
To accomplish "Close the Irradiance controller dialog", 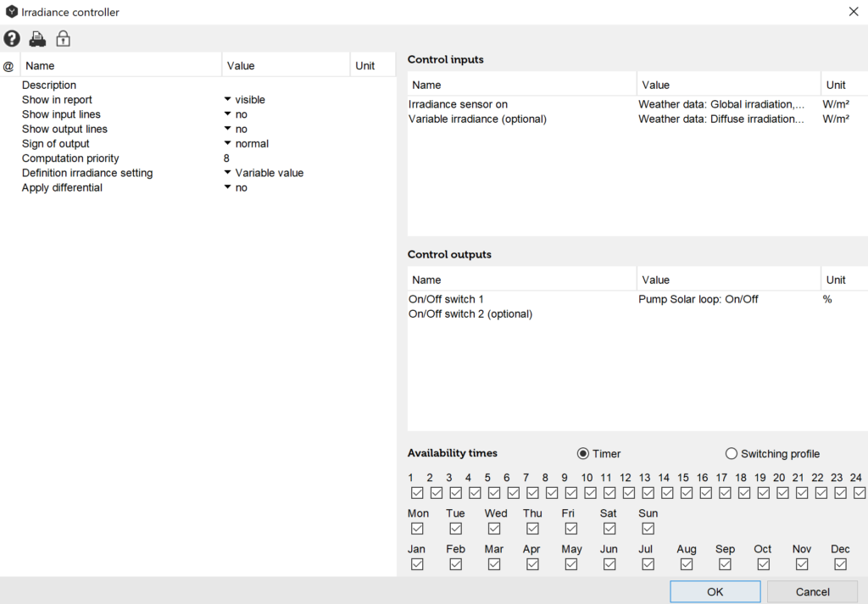I will [x=853, y=12].
